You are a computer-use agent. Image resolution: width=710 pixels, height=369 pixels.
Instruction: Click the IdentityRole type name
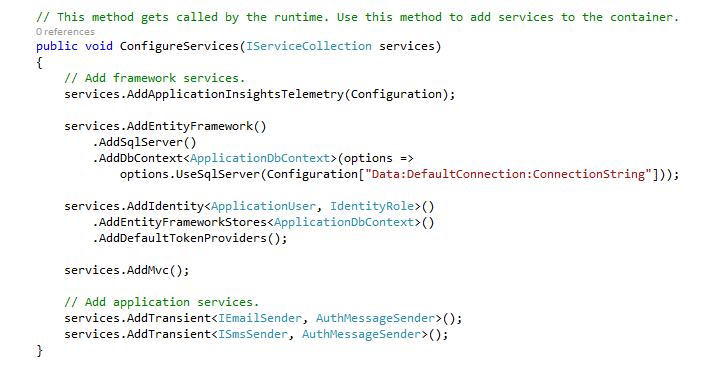click(x=372, y=206)
